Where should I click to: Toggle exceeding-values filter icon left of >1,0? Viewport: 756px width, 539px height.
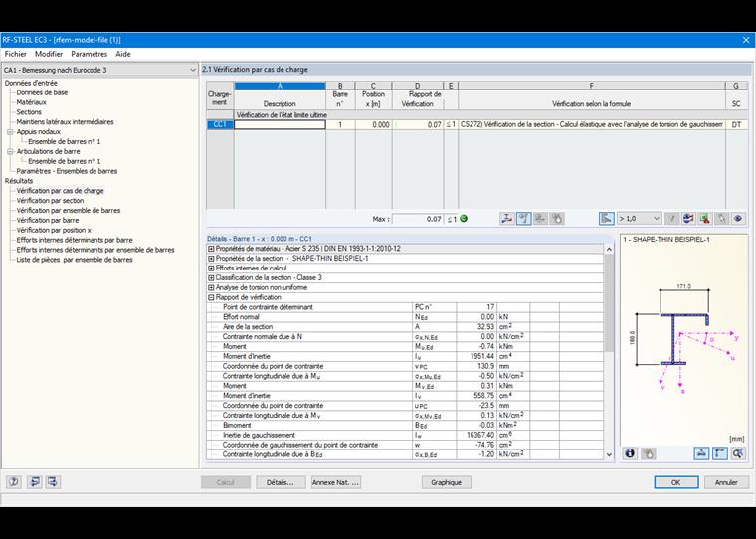pos(607,219)
